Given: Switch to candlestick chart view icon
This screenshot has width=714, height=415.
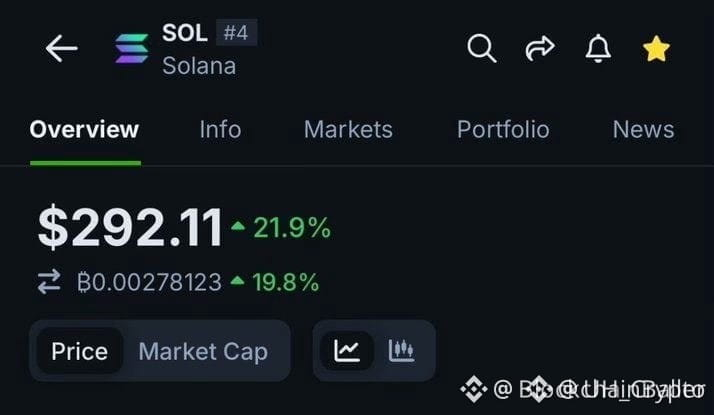Looking at the screenshot, I should [x=402, y=351].
